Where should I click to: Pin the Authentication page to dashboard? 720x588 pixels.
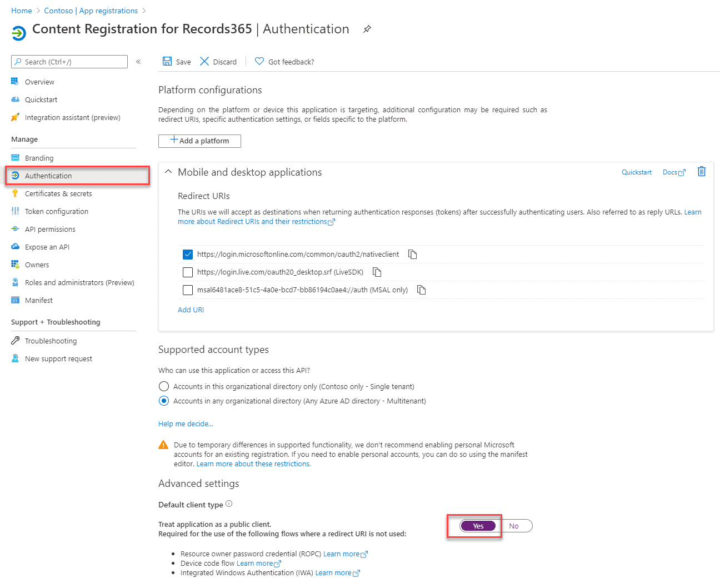click(x=367, y=29)
